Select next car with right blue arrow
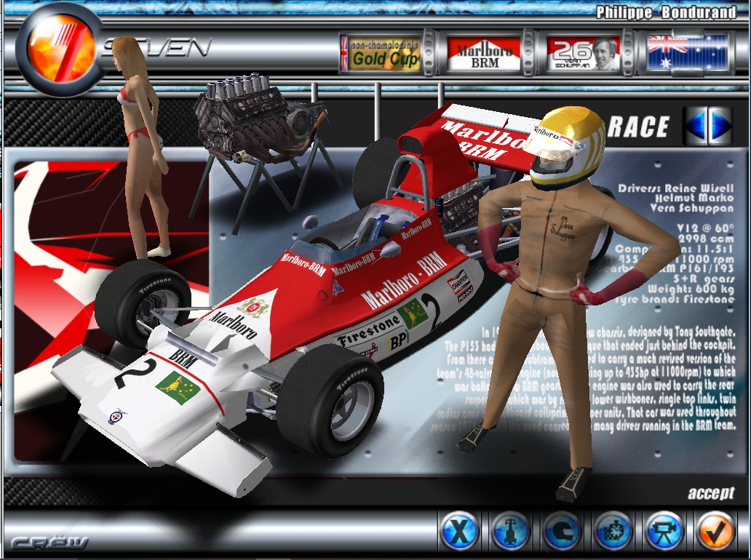 720,125
